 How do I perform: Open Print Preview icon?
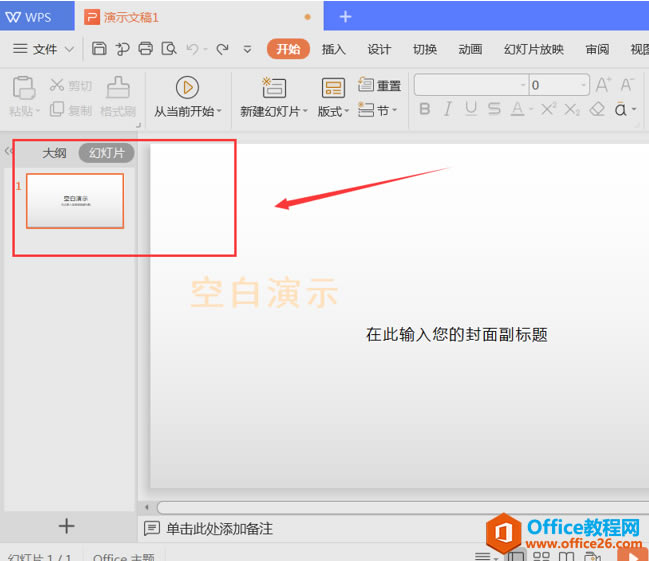169,49
